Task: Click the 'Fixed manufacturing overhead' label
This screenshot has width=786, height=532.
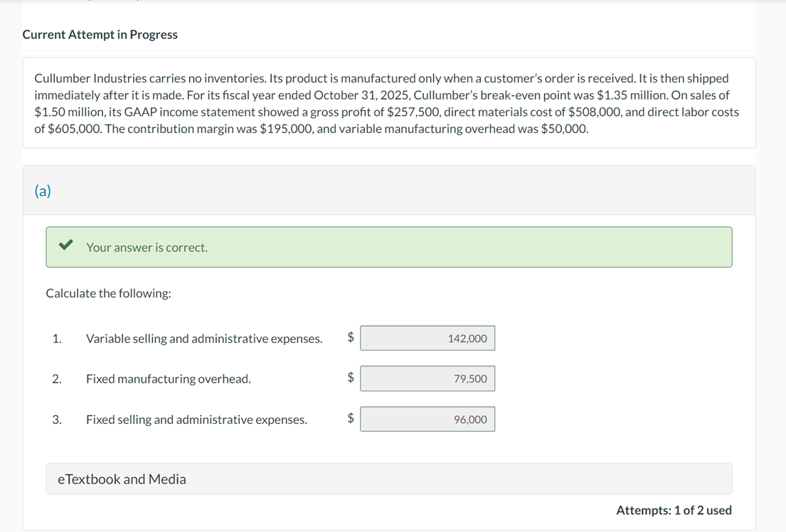Action: coord(169,379)
